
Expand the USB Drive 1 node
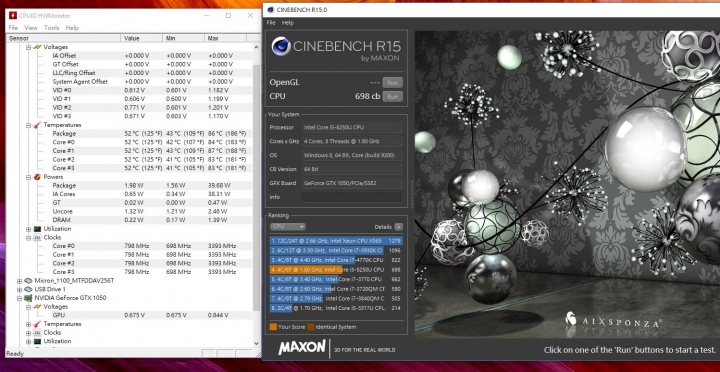coord(20,289)
